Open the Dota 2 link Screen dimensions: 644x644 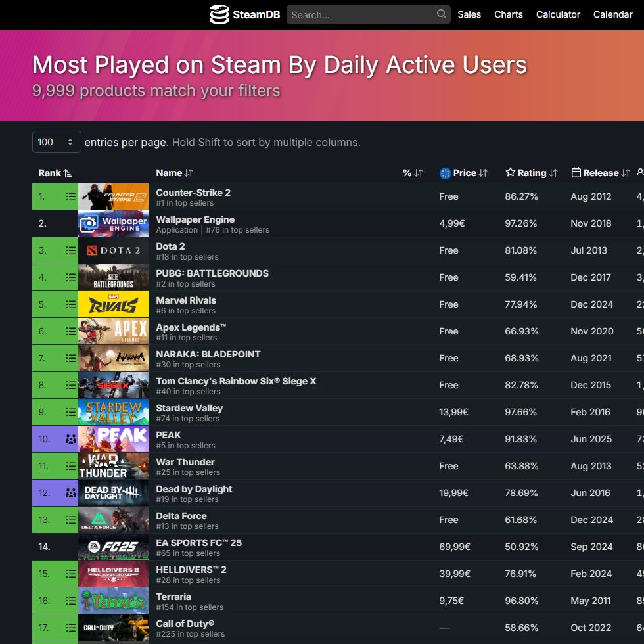170,246
